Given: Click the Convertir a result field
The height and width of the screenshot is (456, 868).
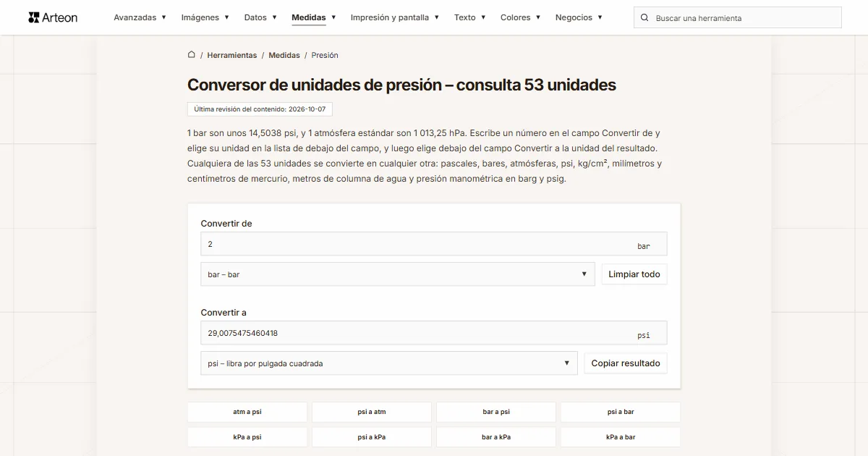Looking at the screenshot, I should click(434, 333).
